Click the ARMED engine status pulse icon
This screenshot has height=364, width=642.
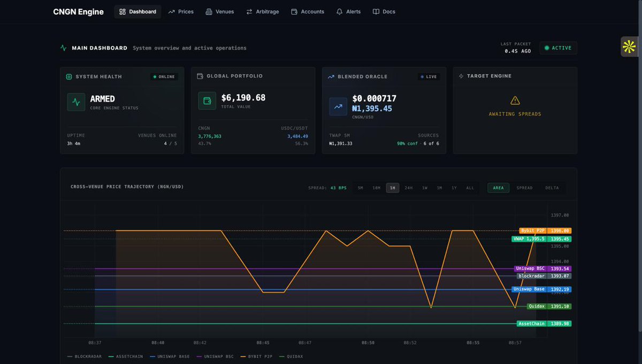tap(76, 102)
